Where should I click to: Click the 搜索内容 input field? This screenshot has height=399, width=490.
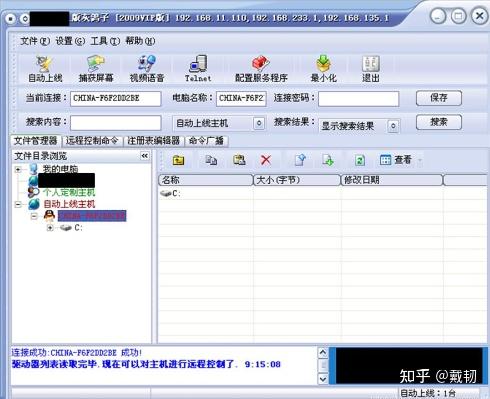116,123
